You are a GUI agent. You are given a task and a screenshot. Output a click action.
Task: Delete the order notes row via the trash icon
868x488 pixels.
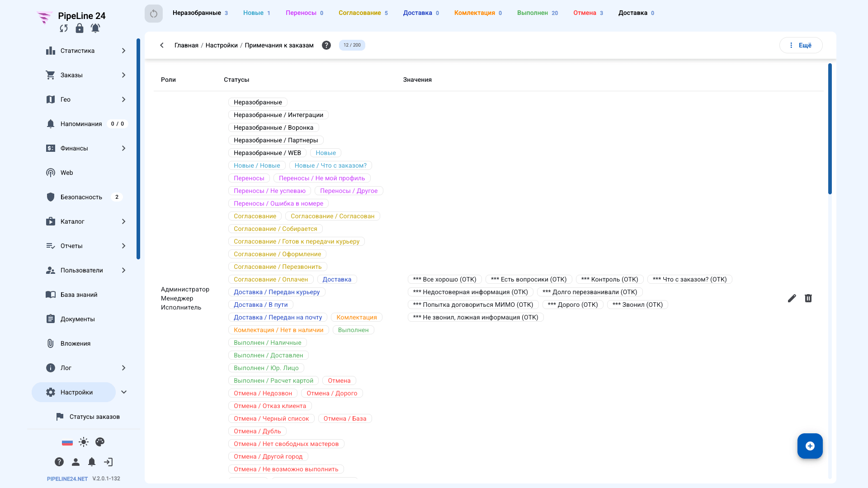(808, 298)
